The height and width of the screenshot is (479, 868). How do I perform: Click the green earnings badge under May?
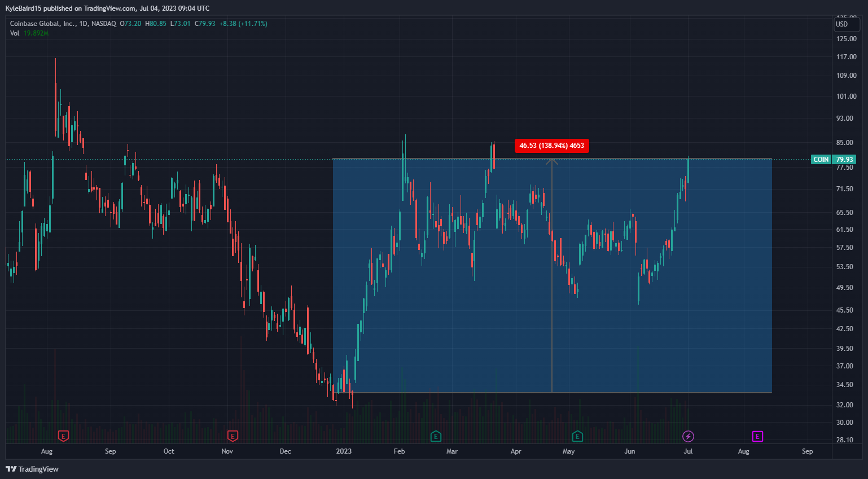577,436
